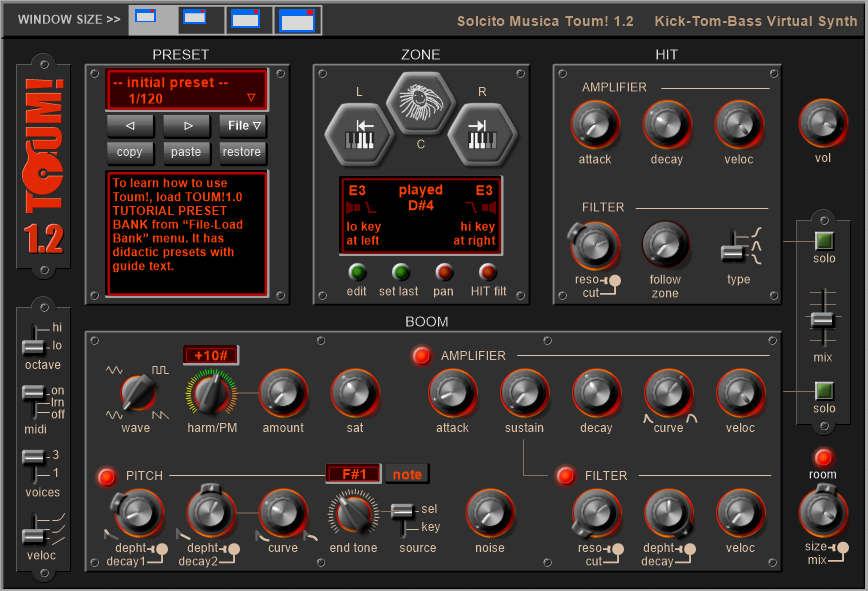Image resolution: width=868 pixels, height=591 pixels.
Task: Click the center zone C hexagon face icon
Action: [421, 103]
